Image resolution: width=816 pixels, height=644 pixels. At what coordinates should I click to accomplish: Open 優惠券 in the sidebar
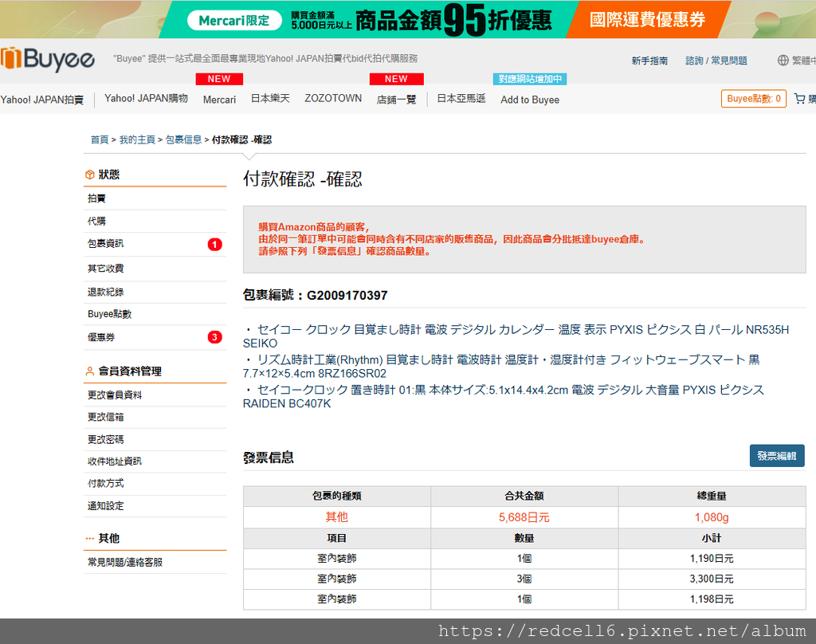click(155, 337)
